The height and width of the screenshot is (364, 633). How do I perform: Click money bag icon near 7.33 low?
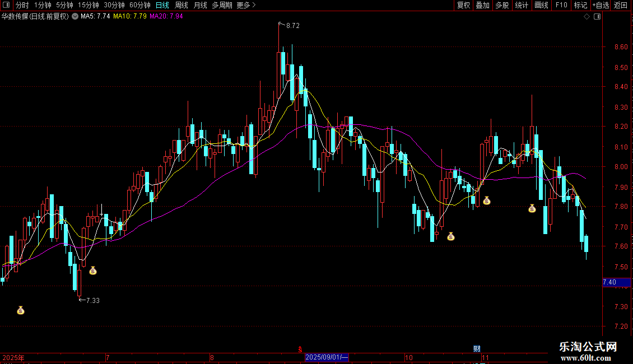[93, 270]
